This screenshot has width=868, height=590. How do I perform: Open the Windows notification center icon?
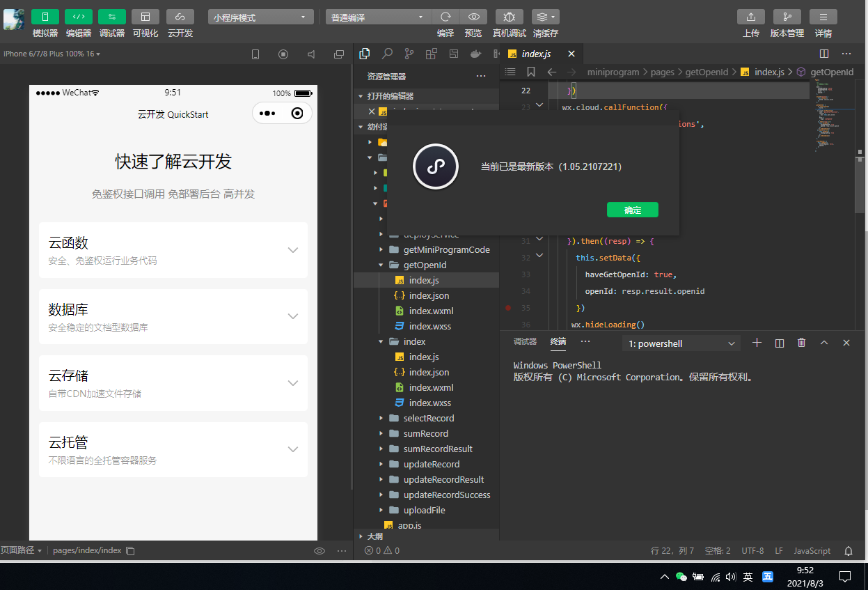point(845,577)
